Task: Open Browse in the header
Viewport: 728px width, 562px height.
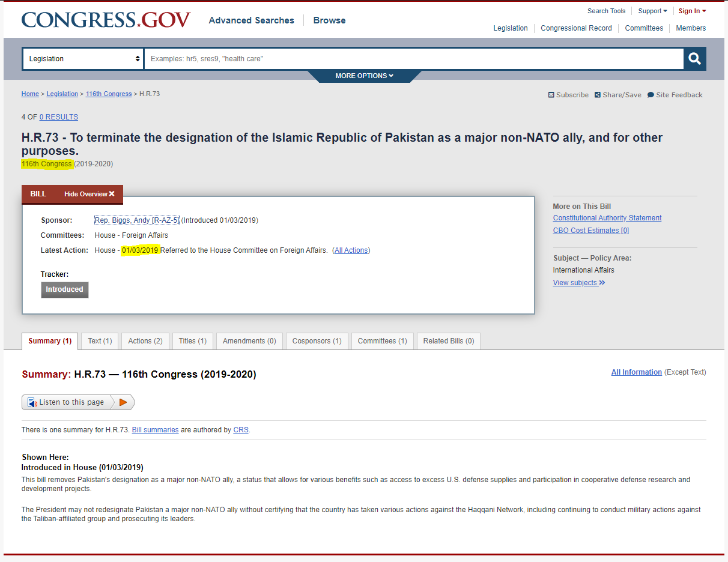Action: 329,20
